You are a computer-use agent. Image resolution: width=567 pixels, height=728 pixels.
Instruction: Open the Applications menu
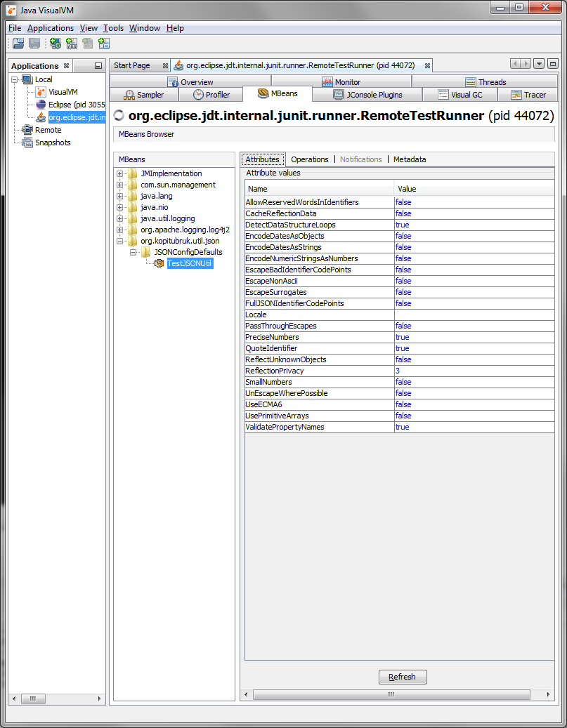click(50, 28)
